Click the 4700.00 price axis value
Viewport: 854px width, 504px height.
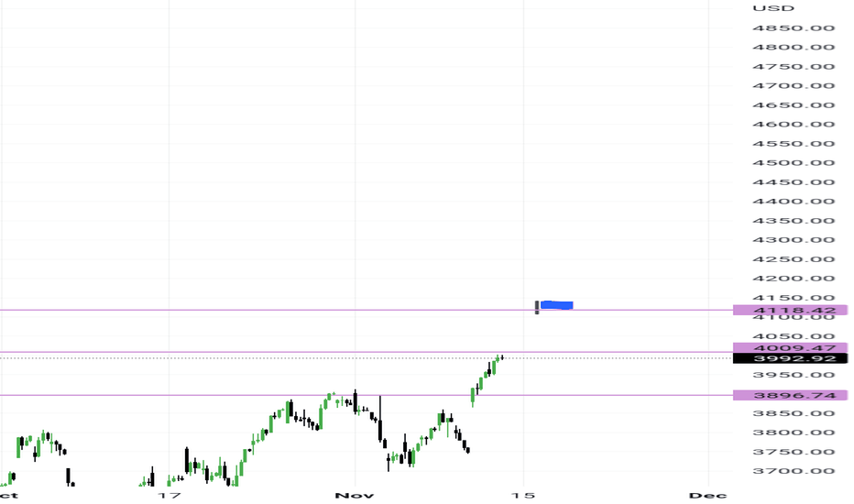[794, 86]
